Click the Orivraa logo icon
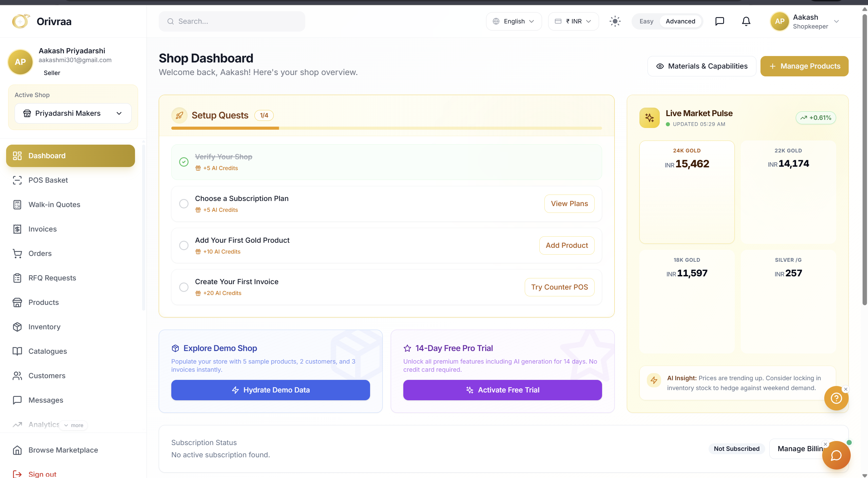The image size is (868, 478). [x=21, y=21]
